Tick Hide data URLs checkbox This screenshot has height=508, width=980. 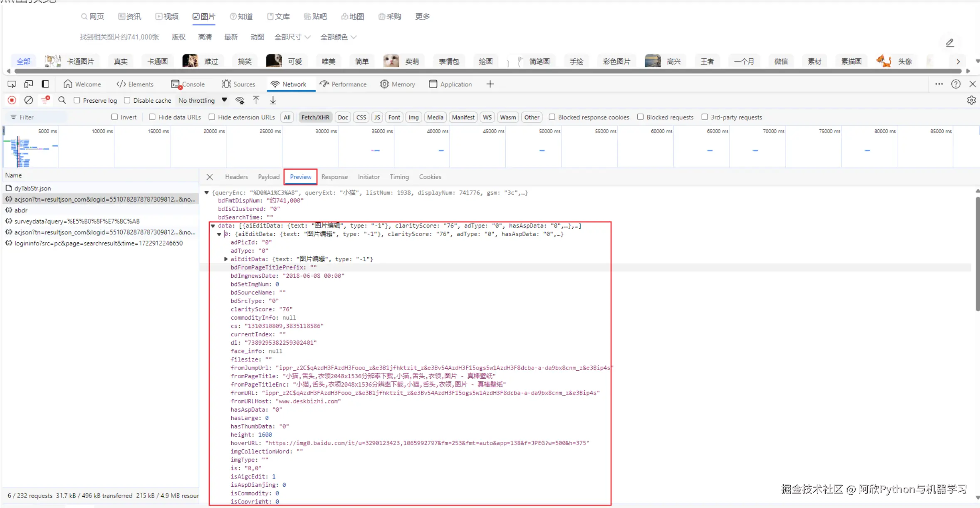pos(152,117)
